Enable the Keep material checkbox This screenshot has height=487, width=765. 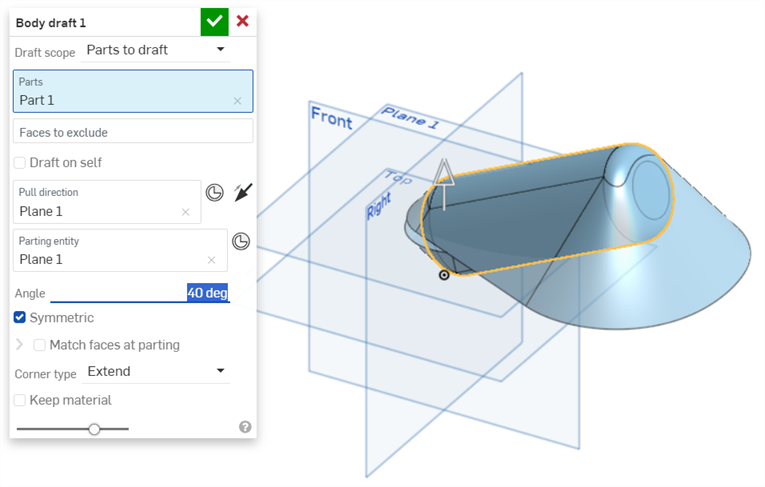coord(20,400)
